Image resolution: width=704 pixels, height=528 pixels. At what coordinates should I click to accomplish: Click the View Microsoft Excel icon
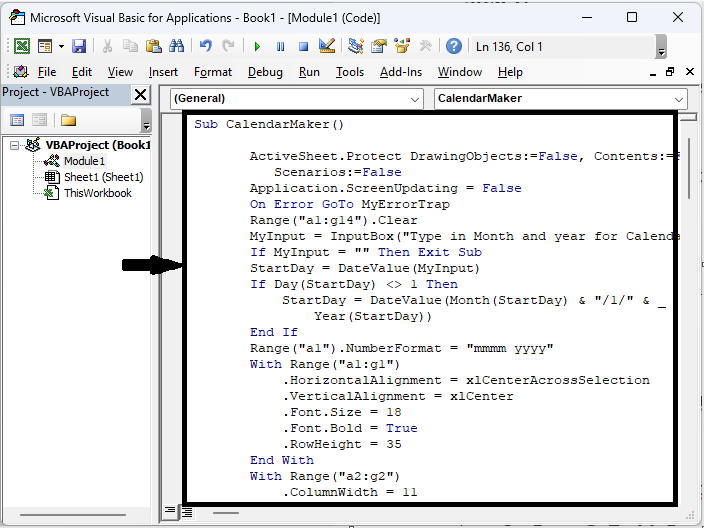point(21,46)
